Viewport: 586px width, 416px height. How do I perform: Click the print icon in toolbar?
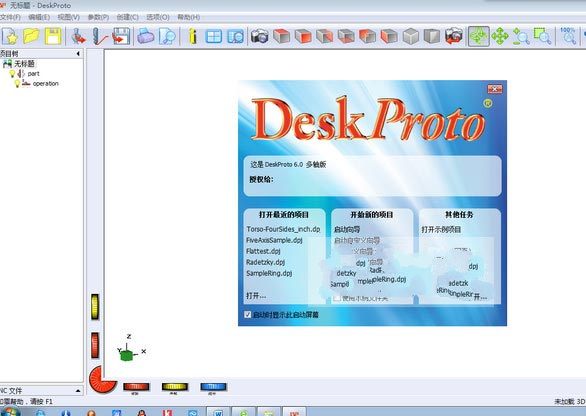(x=145, y=36)
